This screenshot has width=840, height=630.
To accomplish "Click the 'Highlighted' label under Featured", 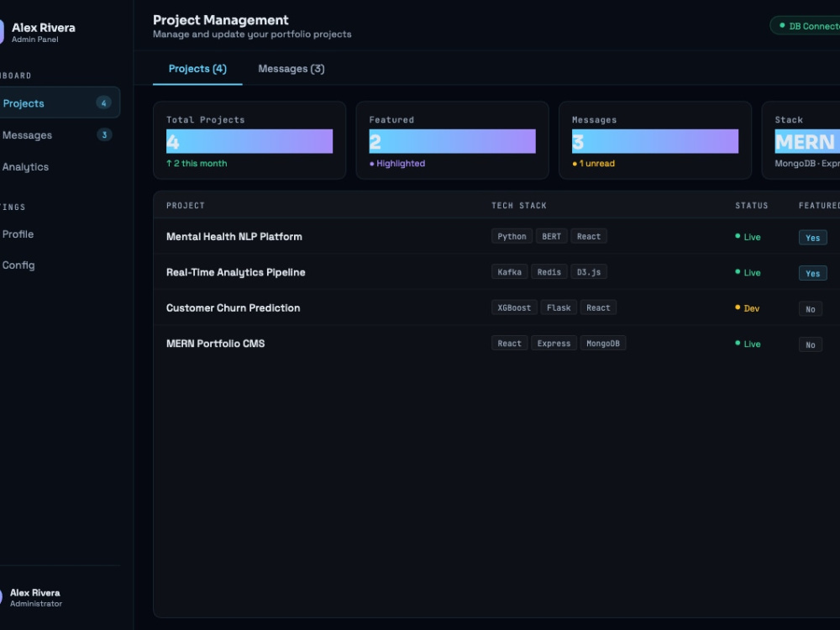I will 397,164.
